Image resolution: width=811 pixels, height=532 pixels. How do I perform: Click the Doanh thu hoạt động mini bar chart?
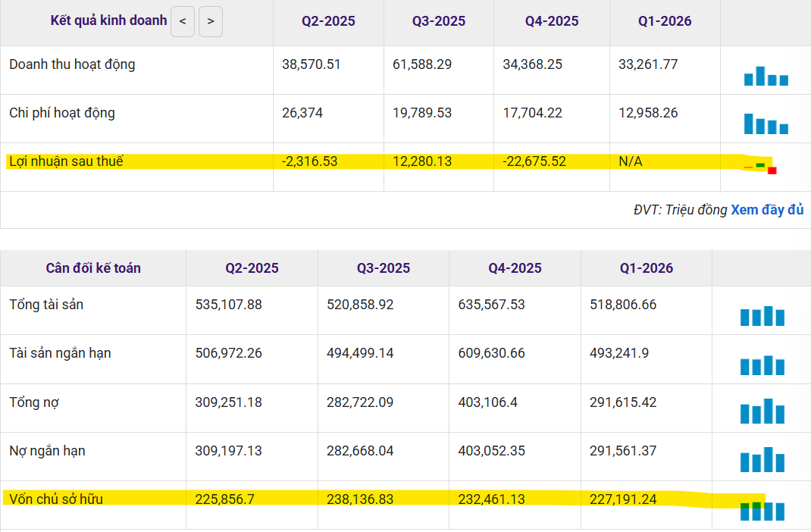click(x=766, y=76)
